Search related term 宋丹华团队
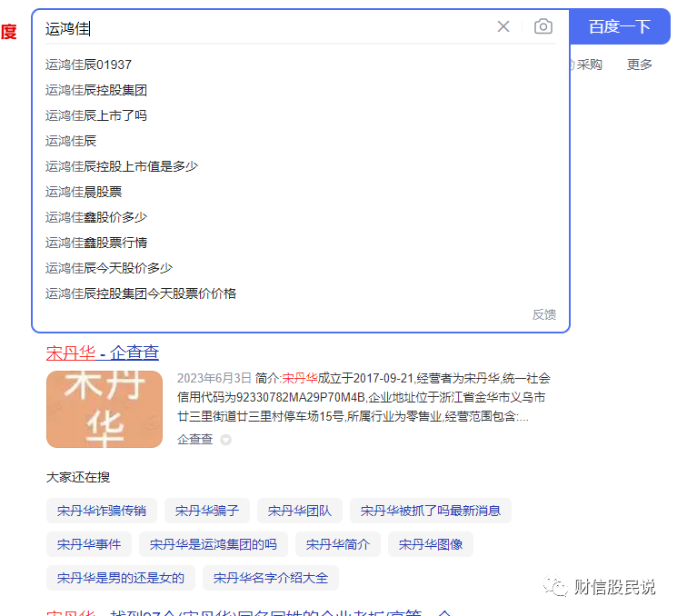The image size is (677, 616). click(300, 512)
